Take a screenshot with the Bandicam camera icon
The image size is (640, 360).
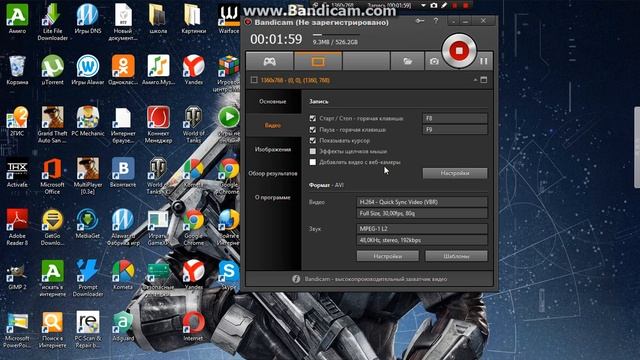tap(434, 61)
